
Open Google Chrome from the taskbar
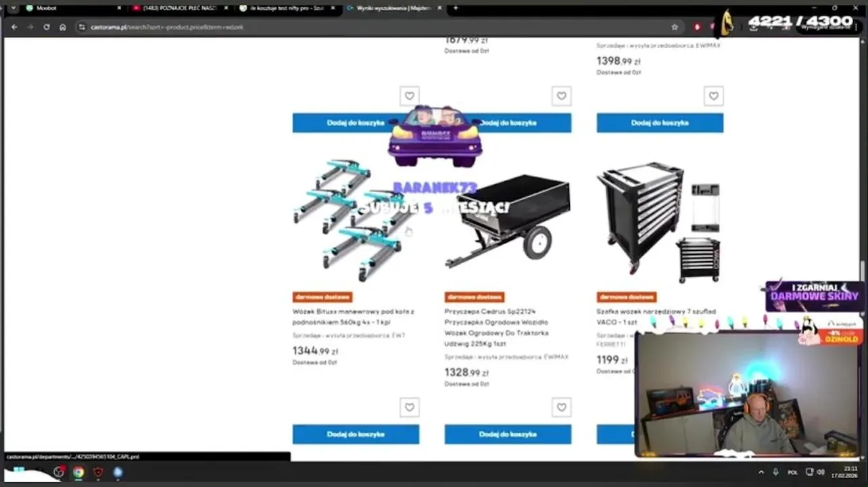[78, 472]
